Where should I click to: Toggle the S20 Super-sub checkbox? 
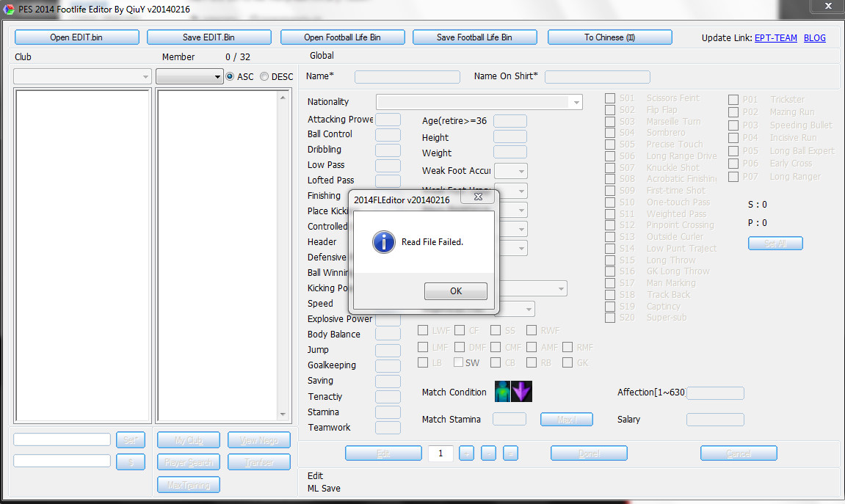[x=610, y=318]
